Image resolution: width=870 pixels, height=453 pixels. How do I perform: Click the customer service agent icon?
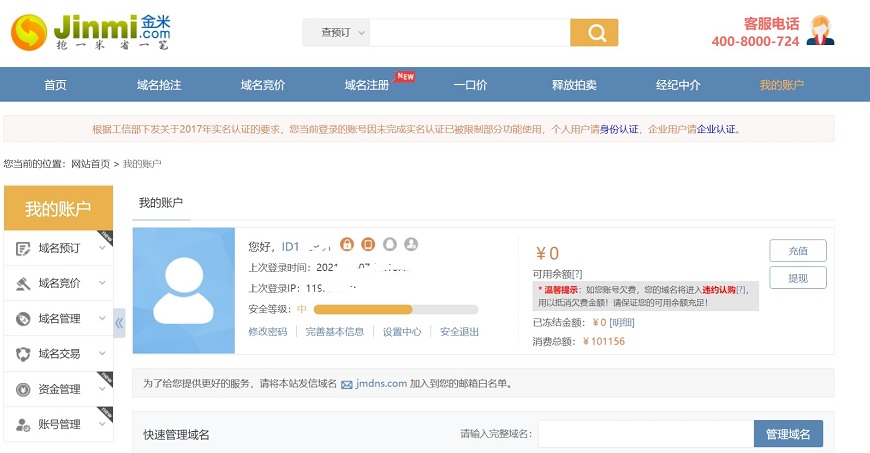822,31
